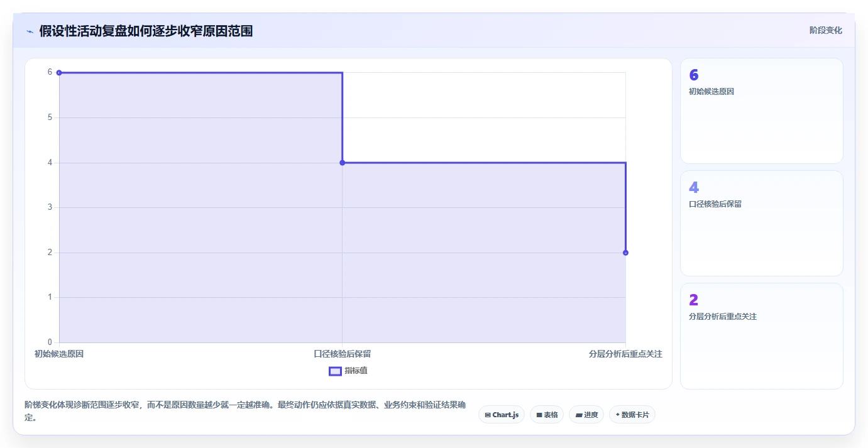
Task: Click the 数据卡片 chip icon
Action: [617, 415]
